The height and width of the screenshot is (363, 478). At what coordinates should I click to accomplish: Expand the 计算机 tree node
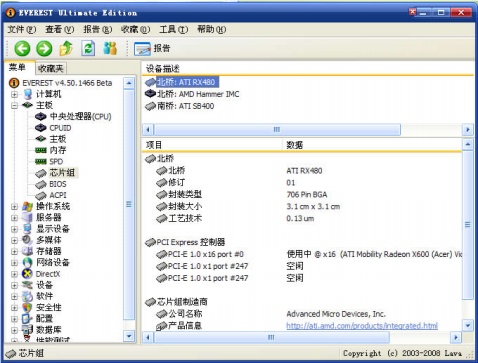[14, 94]
